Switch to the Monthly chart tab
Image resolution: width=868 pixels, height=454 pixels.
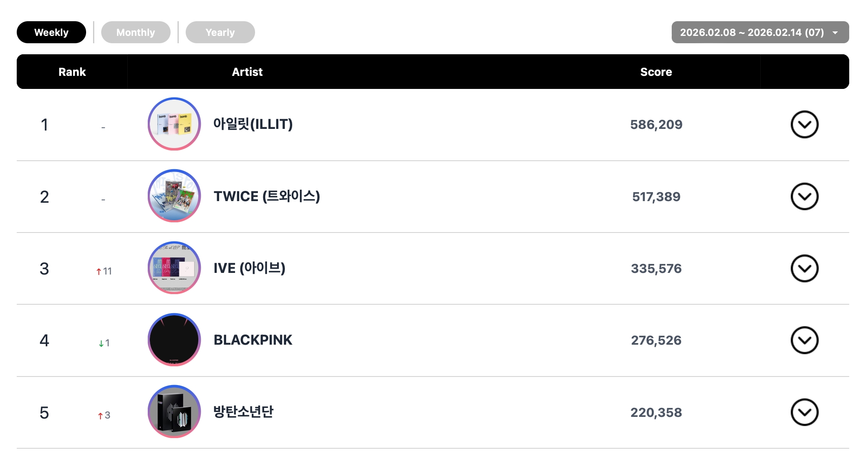point(135,32)
